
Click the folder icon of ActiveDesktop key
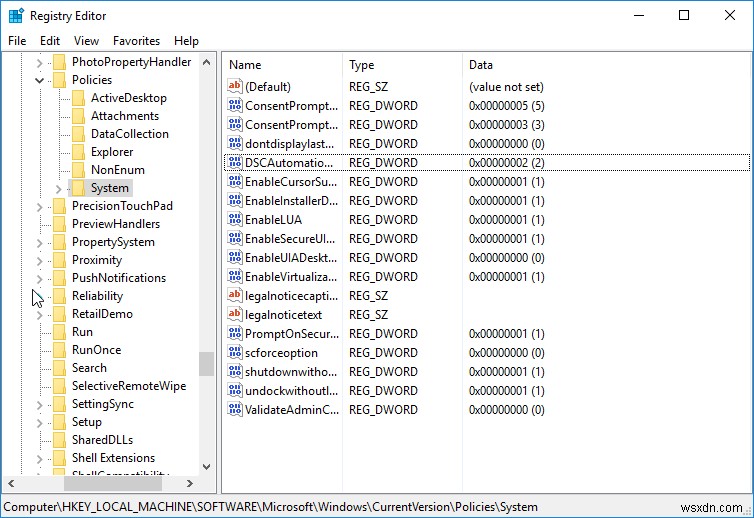tap(78, 98)
